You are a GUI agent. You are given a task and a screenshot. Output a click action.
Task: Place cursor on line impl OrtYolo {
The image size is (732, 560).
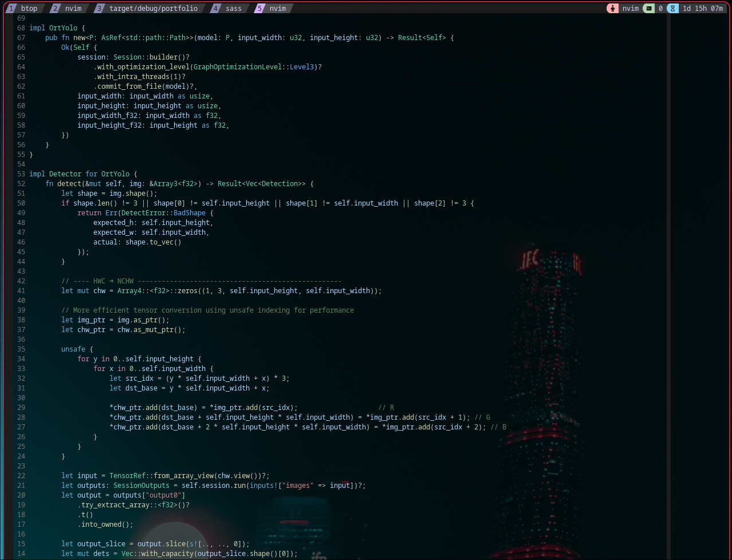click(x=57, y=28)
